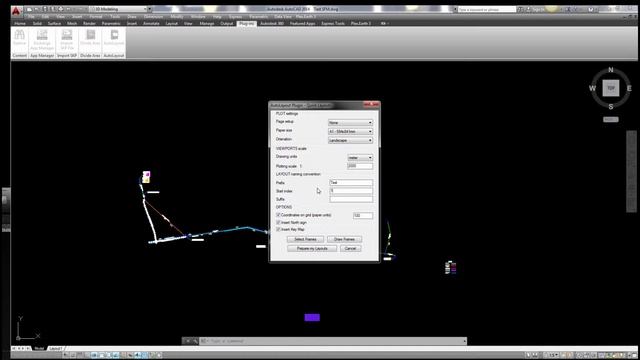Click the Plotting scale input field
This screenshot has height=360, width=640.
(x=360, y=166)
